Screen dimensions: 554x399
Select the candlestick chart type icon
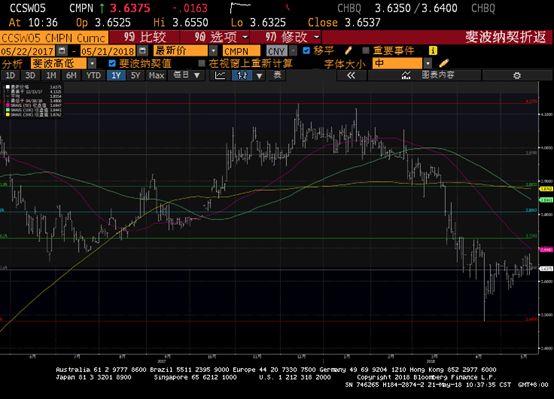pos(242,75)
